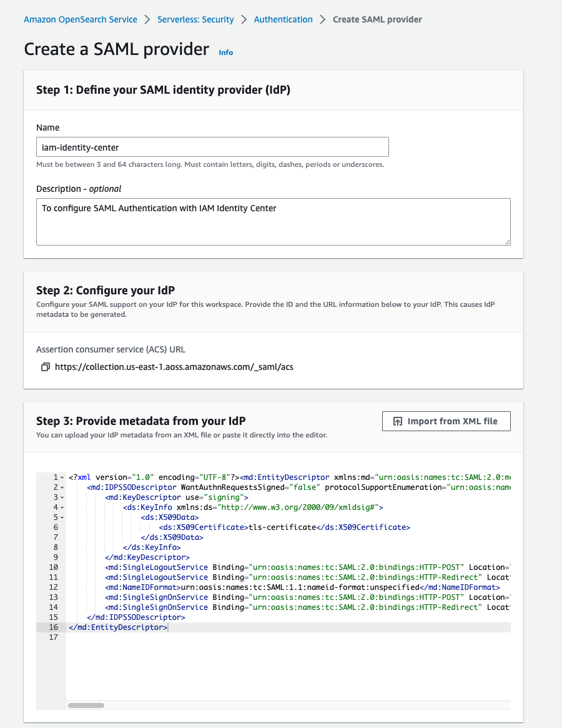Click inside the Description text area
This screenshot has width=562, height=728.
(x=273, y=221)
